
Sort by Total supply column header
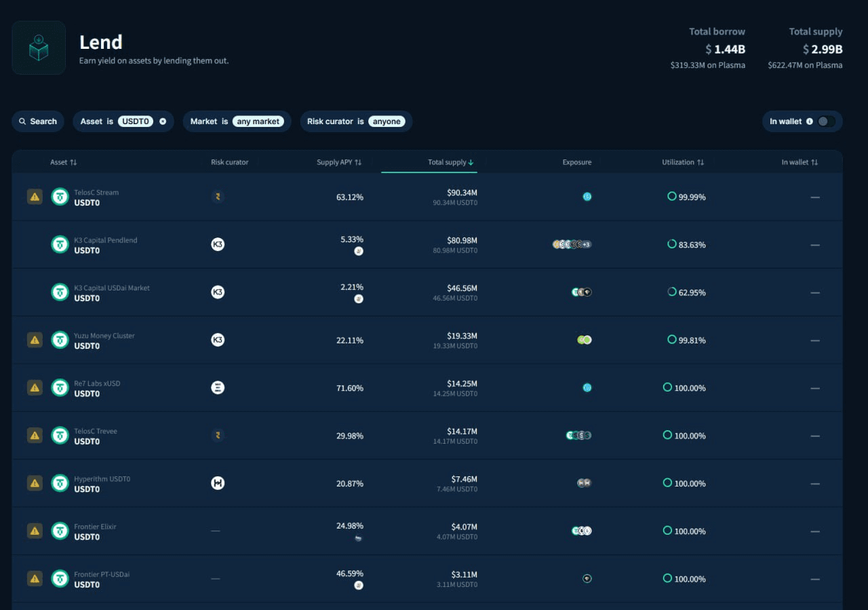pyautogui.click(x=450, y=162)
